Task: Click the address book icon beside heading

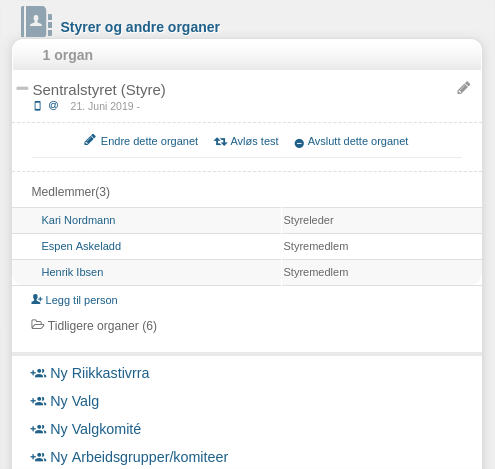Action: tap(37, 22)
